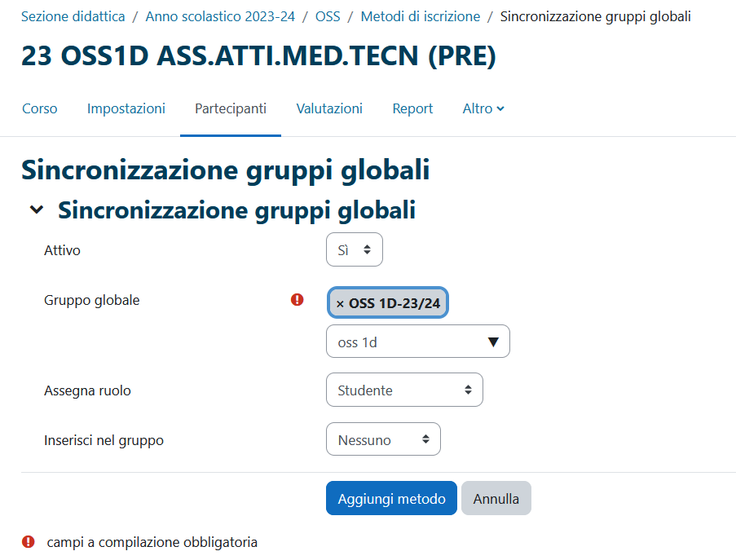Open the Impostazioni tab
This screenshot has width=736, height=560.
pyautogui.click(x=126, y=108)
